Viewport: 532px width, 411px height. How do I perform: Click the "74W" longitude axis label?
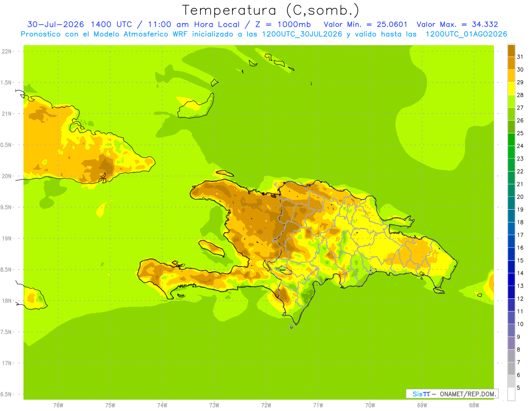click(162, 405)
